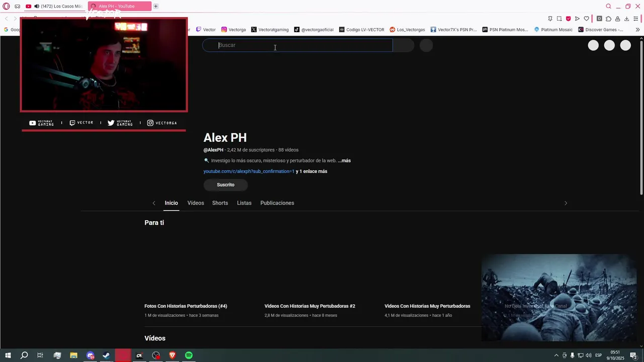Go to the Inicio channel tab
Viewport: 644px width, 362px height.
pyautogui.click(x=171, y=203)
